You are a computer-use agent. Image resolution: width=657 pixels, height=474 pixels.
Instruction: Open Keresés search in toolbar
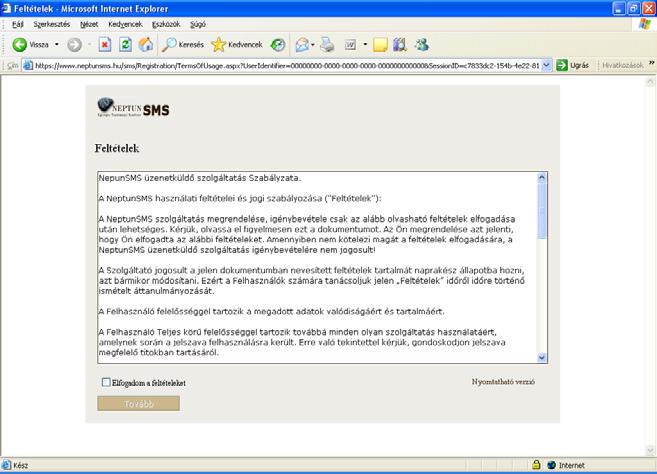183,44
